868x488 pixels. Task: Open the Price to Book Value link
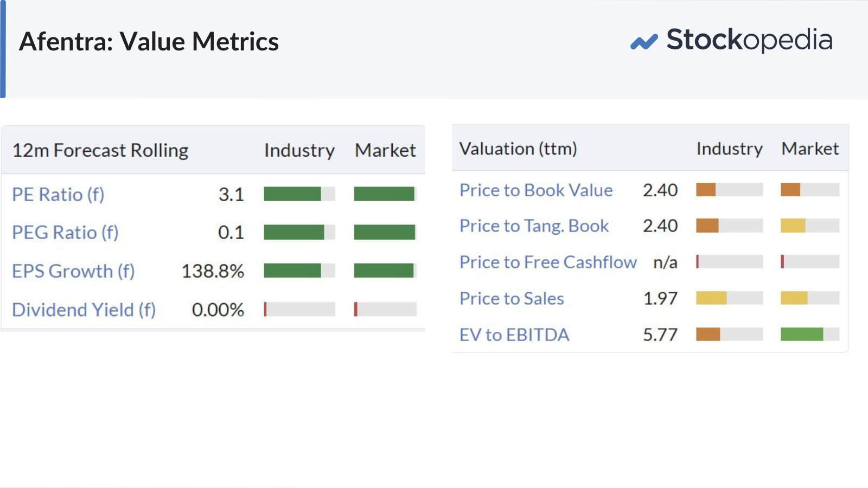coord(536,190)
